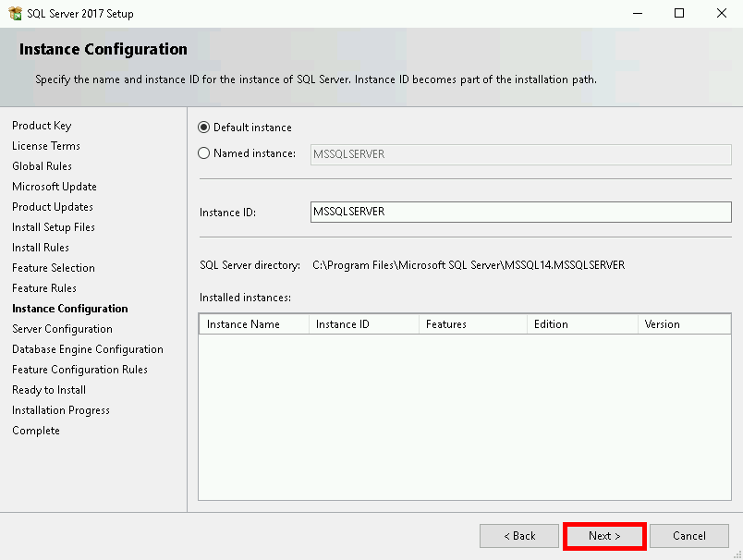The height and width of the screenshot is (560, 743).
Task: Maximize the SQL Server 2017 Setup window
Action: [679, 14]
